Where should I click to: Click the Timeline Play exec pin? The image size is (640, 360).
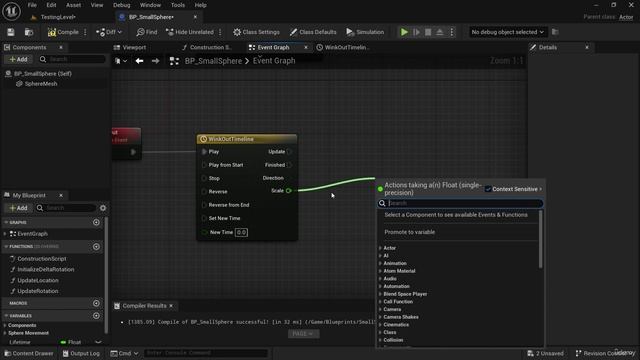[x=204, y=151]
